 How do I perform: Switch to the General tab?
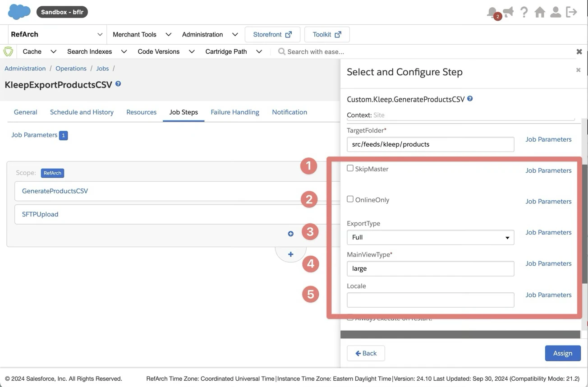tap(25, 112)
